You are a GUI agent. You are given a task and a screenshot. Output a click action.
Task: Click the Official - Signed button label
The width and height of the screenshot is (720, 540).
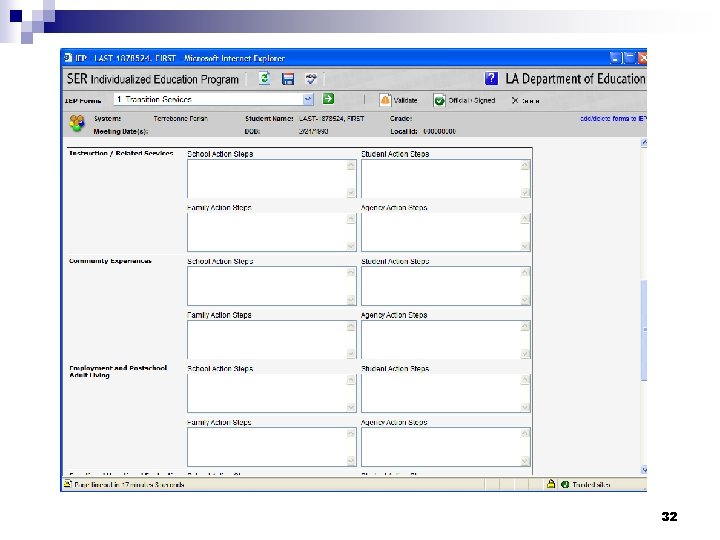[472, 101]
